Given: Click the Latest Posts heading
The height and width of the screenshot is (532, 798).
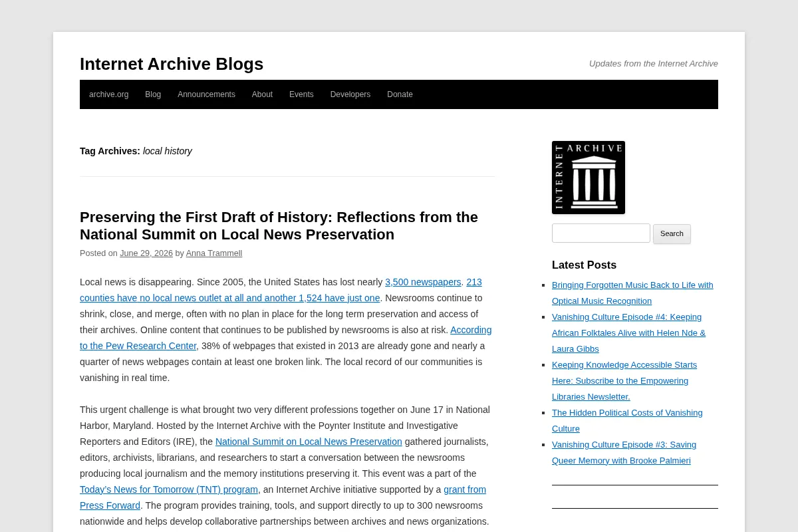Looking at the screenshot, I should click(584, 265).
